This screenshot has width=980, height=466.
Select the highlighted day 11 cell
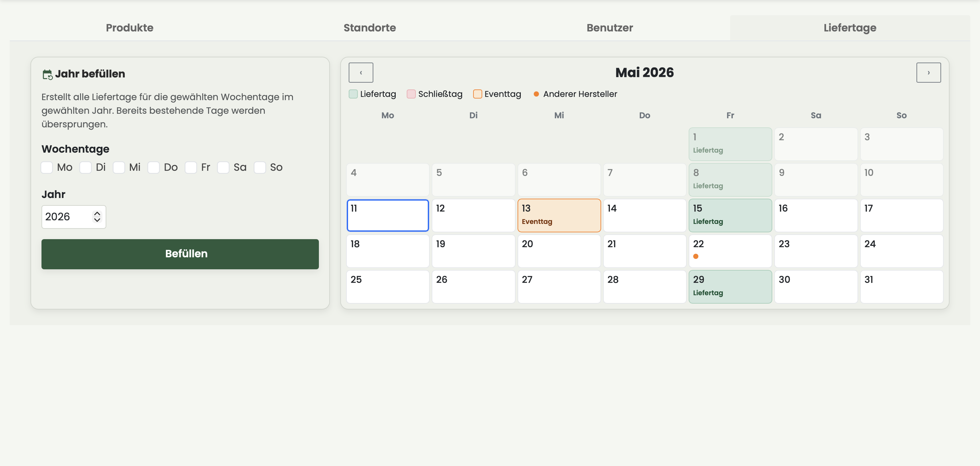[x=388, y=215]
